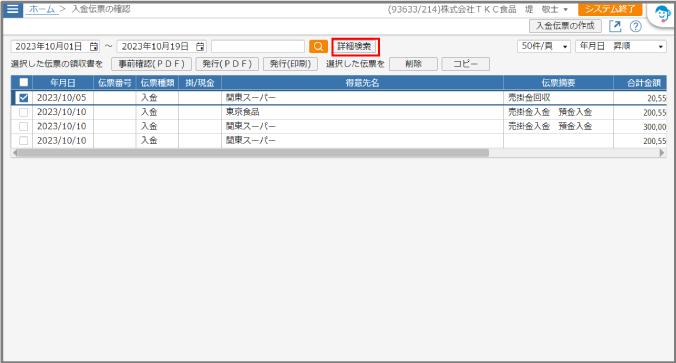This screenshot has width=676, height=363.
Task: Click 得意先名 column header
Action: click(362, 83)
